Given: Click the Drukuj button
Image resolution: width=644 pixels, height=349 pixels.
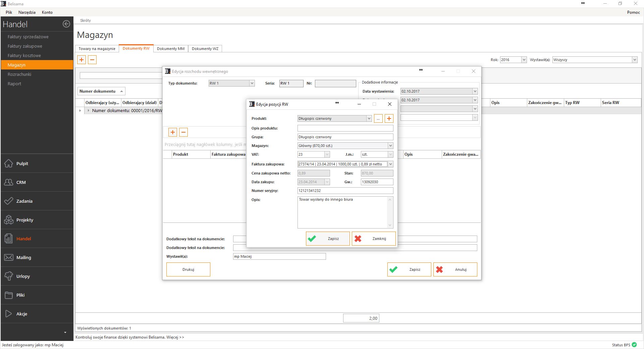Looking at the screenshot, I should (188, 269).
